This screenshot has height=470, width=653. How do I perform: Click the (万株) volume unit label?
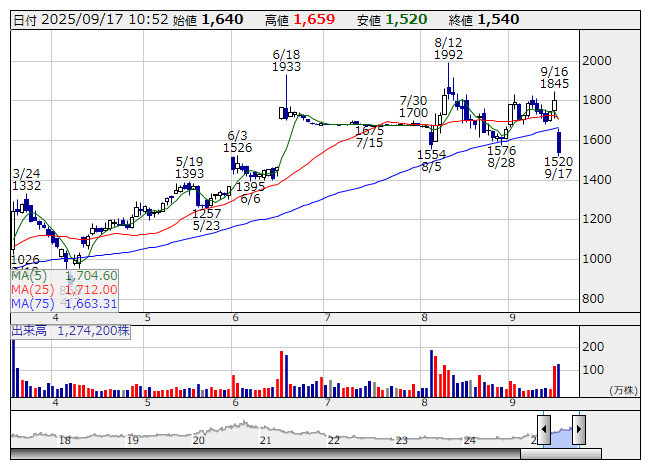point(623,390)
